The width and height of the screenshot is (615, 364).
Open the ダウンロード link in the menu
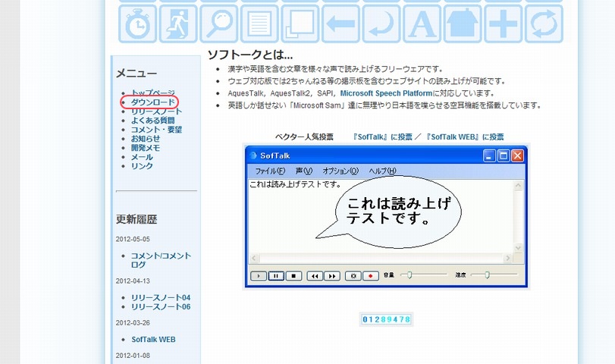tap(153, 102)
